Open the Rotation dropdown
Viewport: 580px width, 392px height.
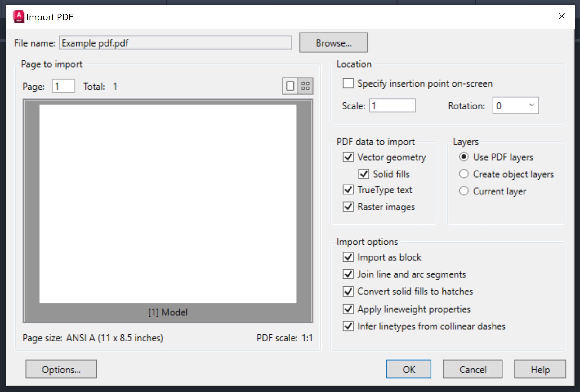tap(532, 105)
